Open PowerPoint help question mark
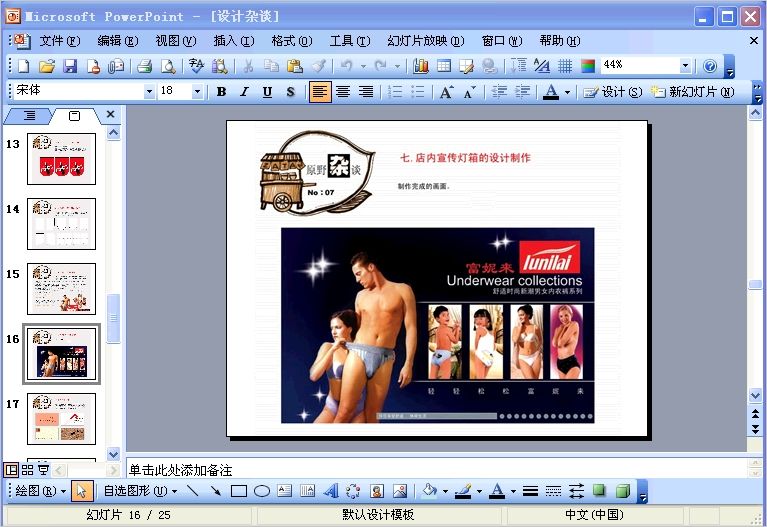Screen dimensions: 767x527 (710, 66)
